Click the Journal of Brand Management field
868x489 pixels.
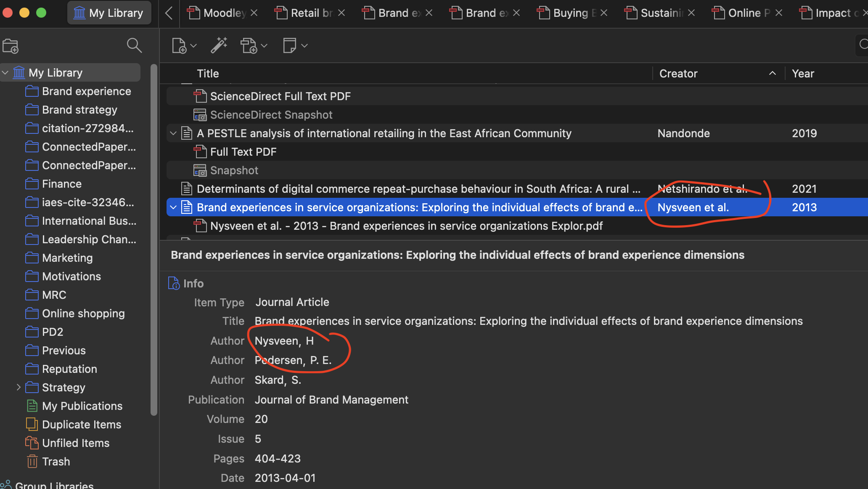331,400
